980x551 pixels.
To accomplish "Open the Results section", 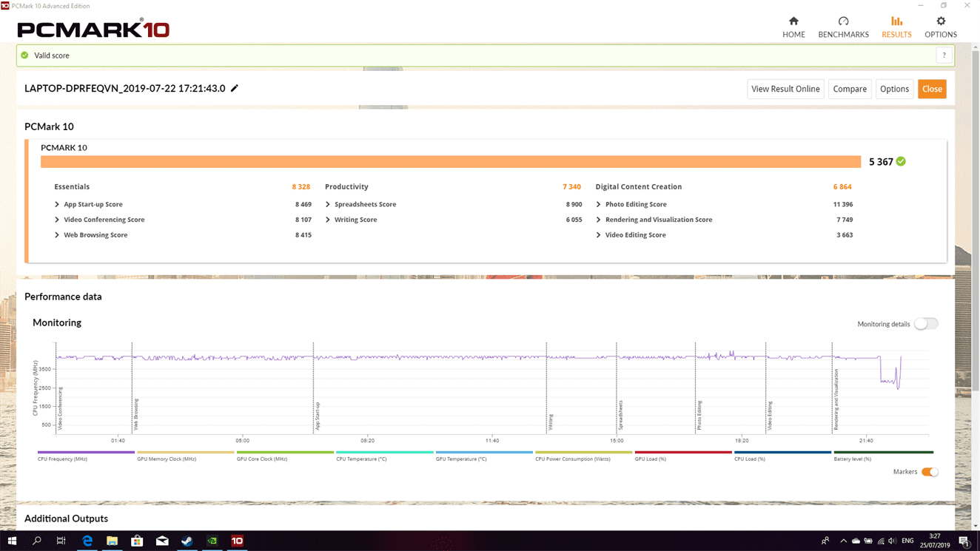I will tap(896, 27).
